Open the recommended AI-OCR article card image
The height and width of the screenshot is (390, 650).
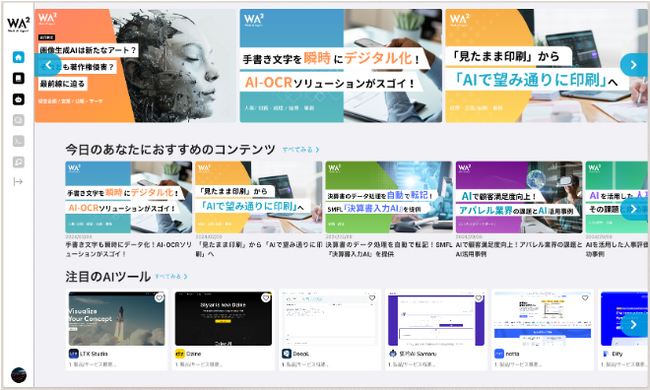point(129,197)
